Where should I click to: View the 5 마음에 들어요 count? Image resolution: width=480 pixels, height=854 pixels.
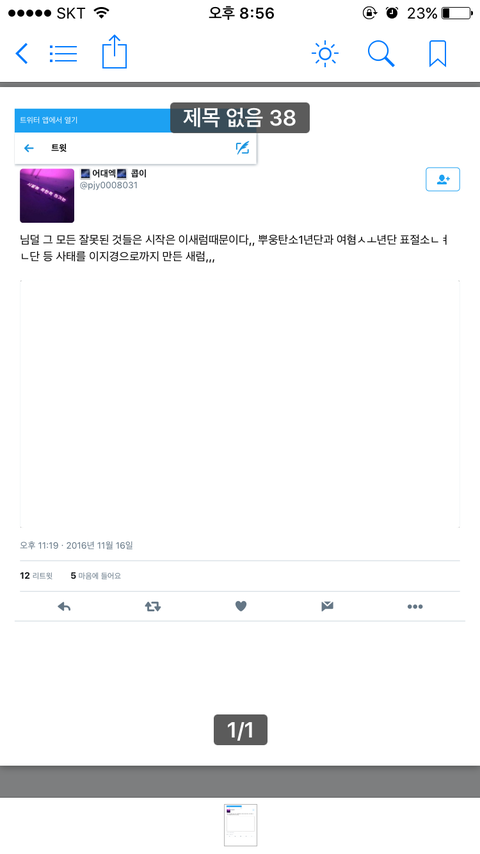point(95,576)
